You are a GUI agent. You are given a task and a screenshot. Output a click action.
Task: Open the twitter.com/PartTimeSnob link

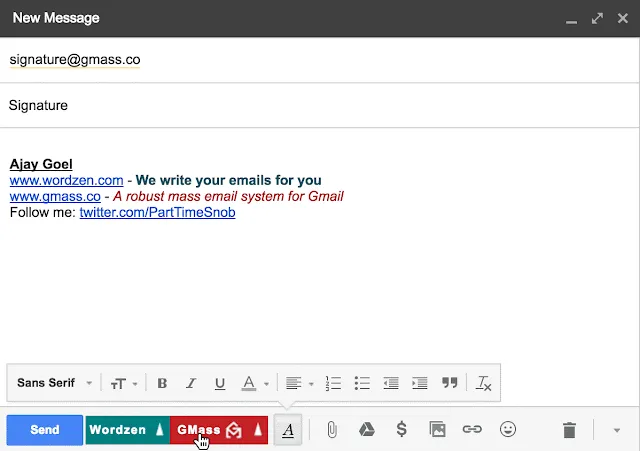coord(158,213)
